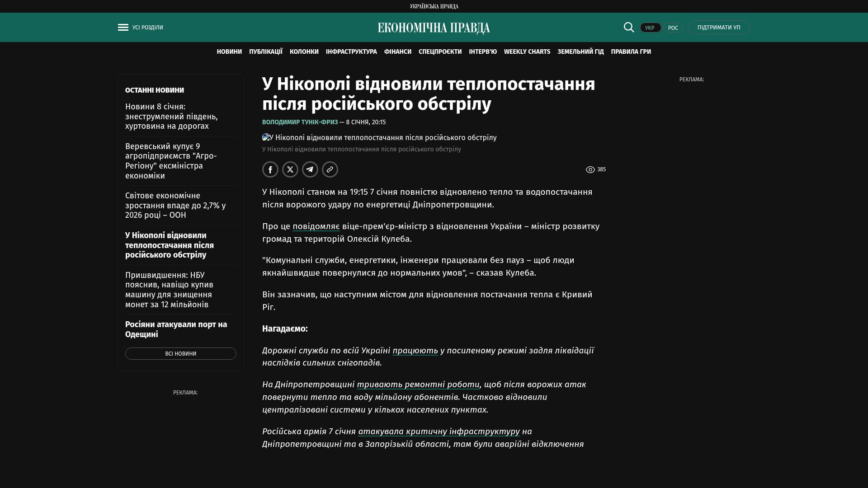868x488 pixels.
Task: Switch language to УКР
Action: click(x=650, y=28)
